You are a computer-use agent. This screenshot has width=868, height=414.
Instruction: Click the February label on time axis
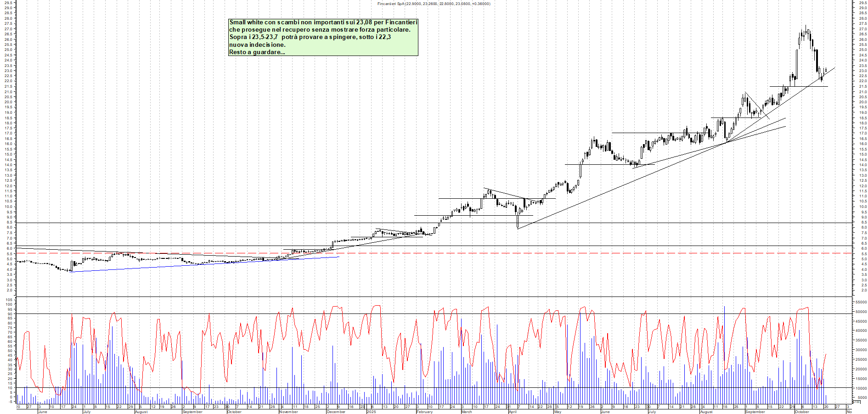coord(424,412)
